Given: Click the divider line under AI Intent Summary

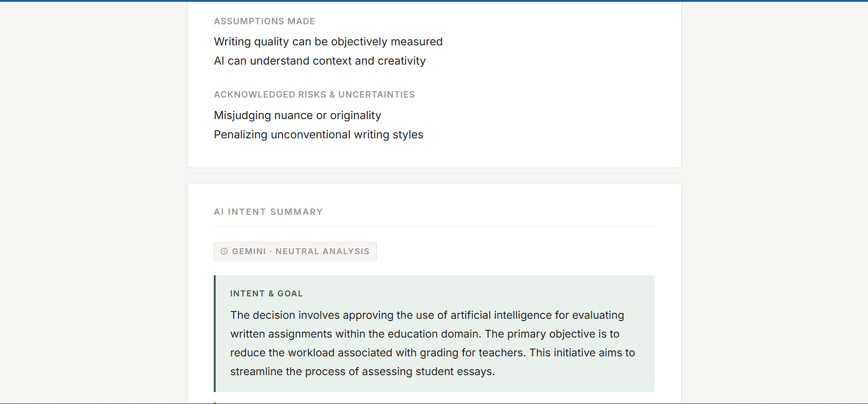Looking at the screenshot, I should click(434, 226).
